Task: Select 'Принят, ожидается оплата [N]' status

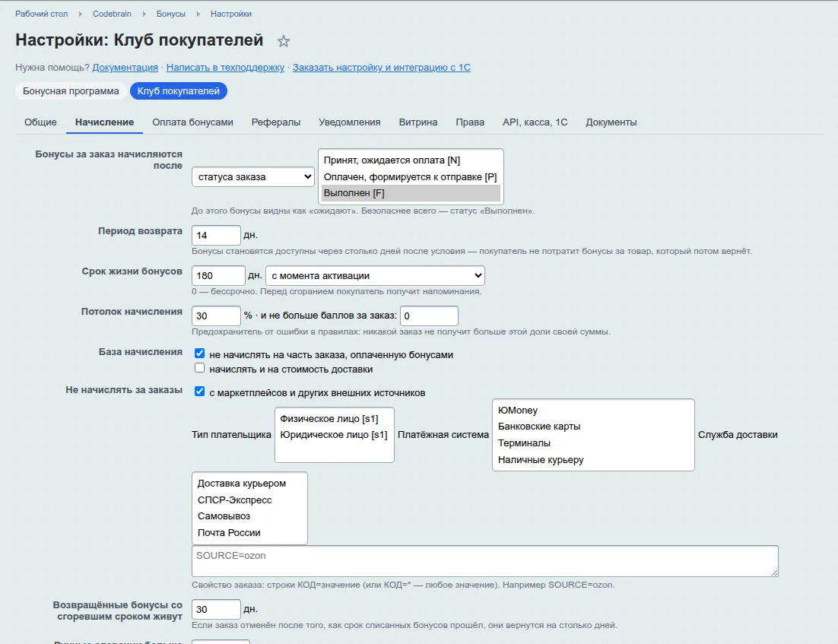Action: (x=411, y=160)
